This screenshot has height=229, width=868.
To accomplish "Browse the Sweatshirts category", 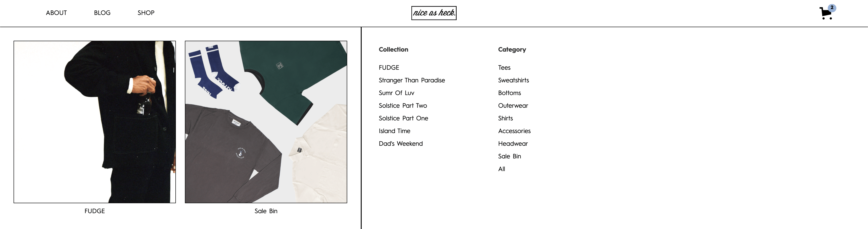I will point(514,80).
